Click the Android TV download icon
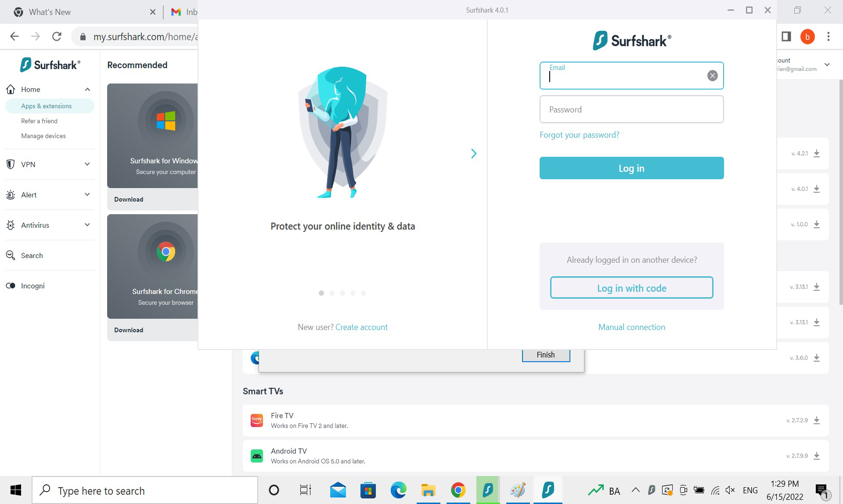This screenshot has width=843, height=504. coord(817,455)
